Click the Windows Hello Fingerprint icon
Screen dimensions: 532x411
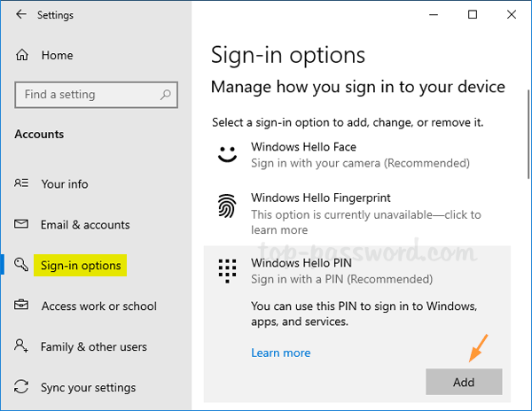[x=228, y=206]
